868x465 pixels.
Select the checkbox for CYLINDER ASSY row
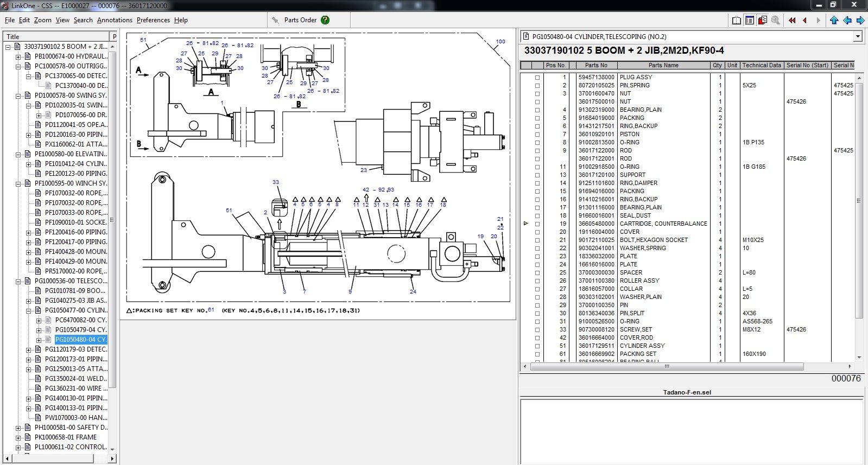(x=537, y=346)
